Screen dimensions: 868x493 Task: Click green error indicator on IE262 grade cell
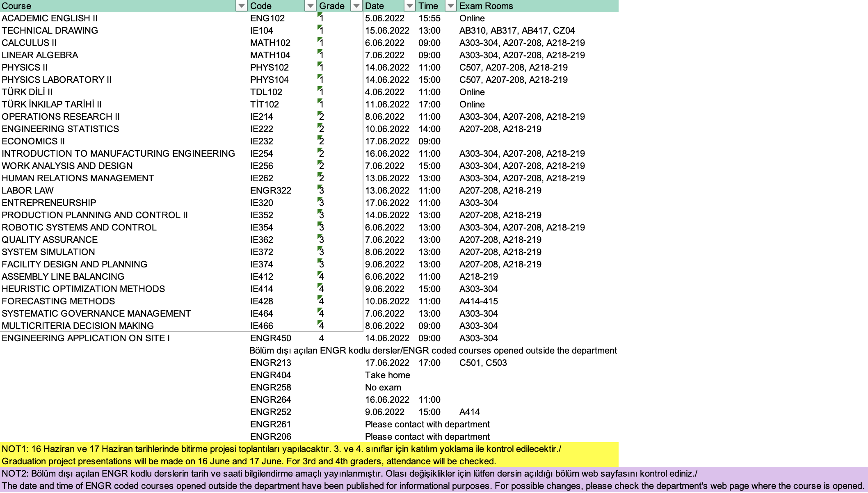pos(319,175)
